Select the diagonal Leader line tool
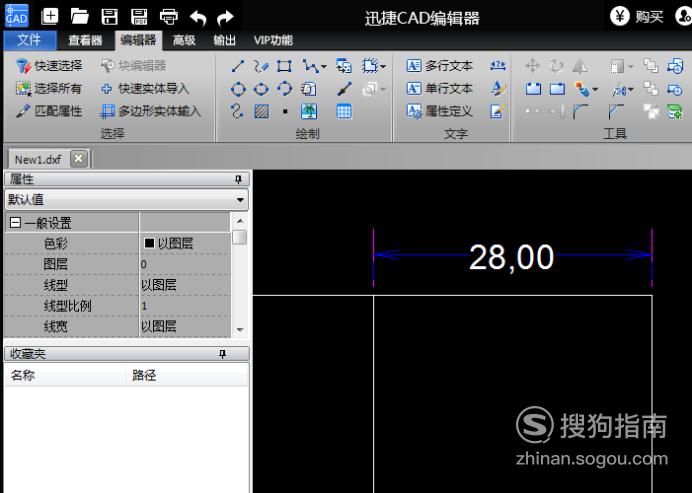This screenshot has width=692, height=493. coord(344,89)
